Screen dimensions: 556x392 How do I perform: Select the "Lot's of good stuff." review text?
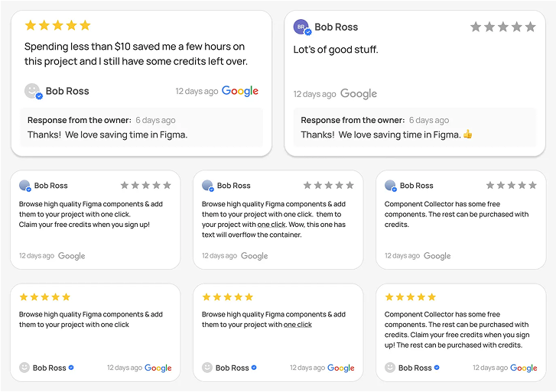(336, 50)
